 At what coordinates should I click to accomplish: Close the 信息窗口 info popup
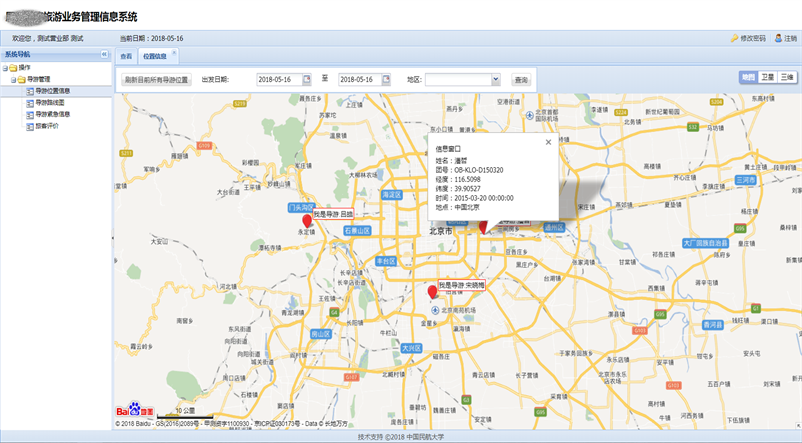click(x=547, y=143)
